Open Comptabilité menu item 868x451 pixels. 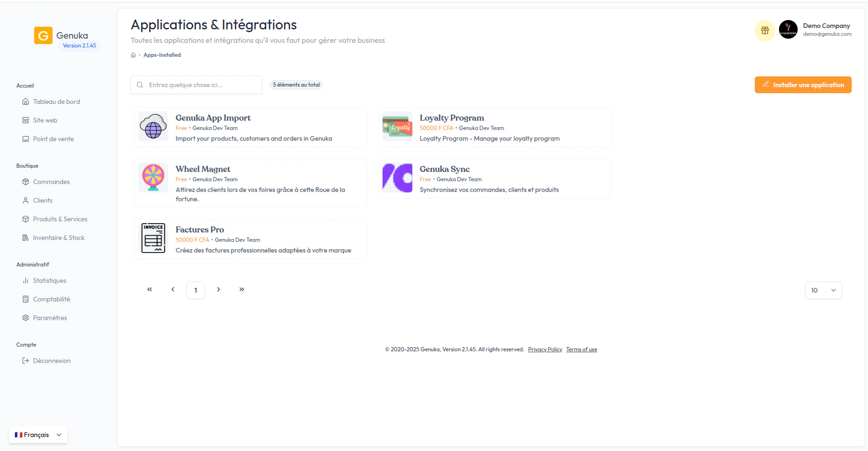click(x=51, y=299)
